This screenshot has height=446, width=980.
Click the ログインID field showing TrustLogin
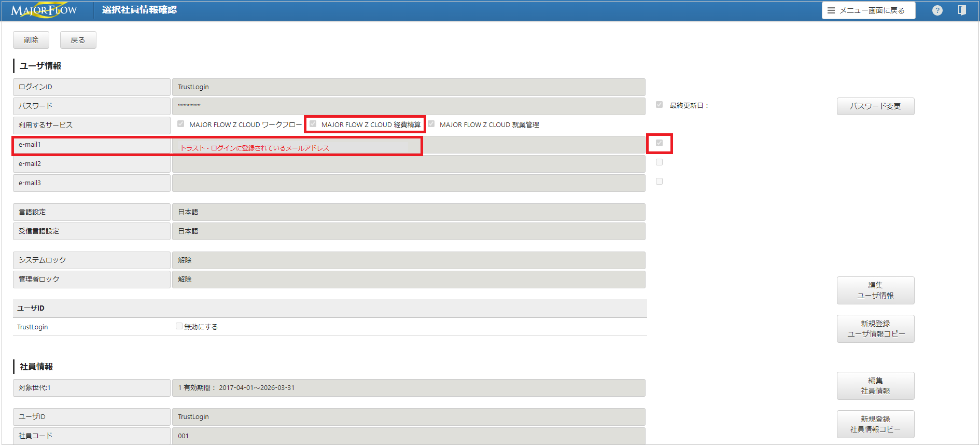click(409, 87)
